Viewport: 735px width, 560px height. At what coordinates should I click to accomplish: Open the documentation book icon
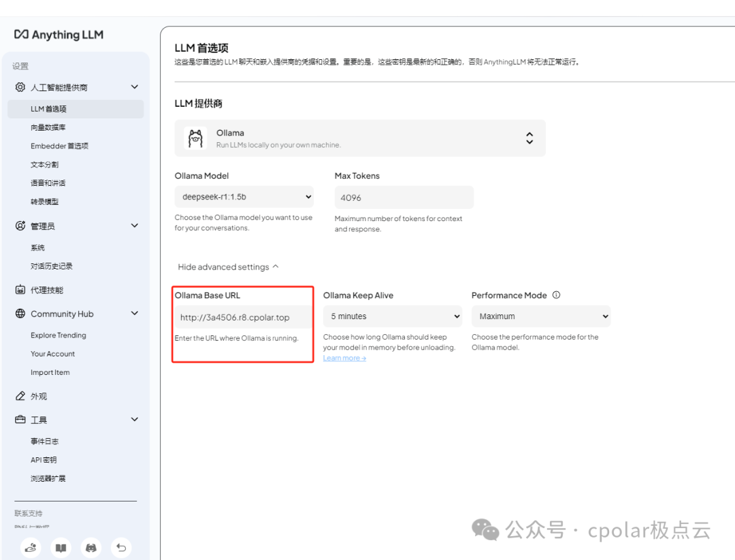coord(61,547)
